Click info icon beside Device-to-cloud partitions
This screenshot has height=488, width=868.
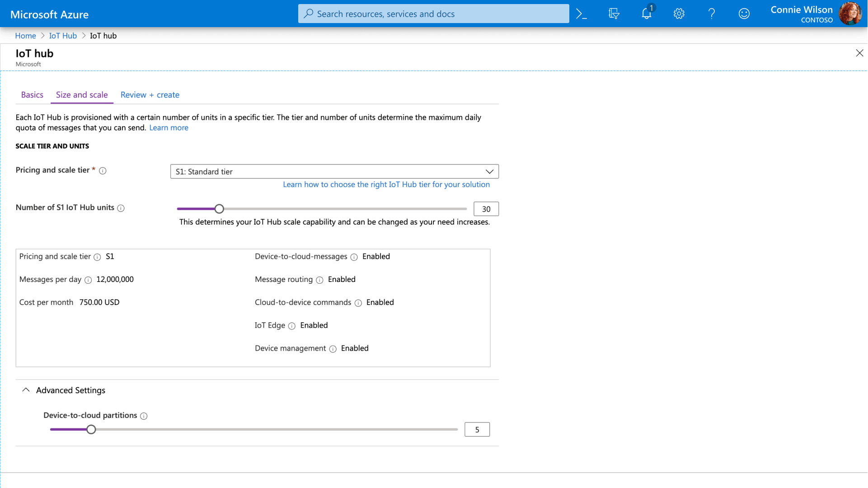tap(144, 416)
